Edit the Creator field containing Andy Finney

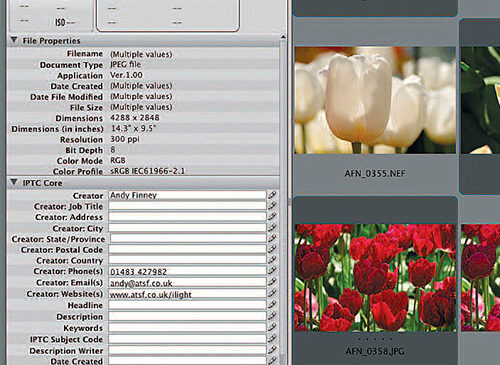187,195
